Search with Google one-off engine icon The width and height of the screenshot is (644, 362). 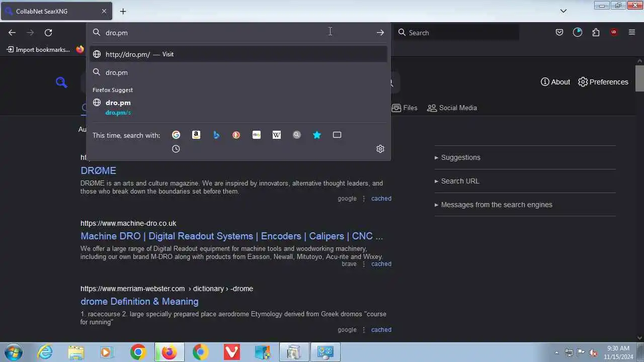(x=176, y=135)
